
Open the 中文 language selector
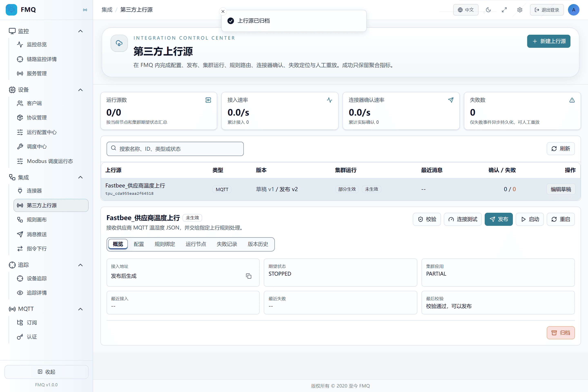coord(466,10)
